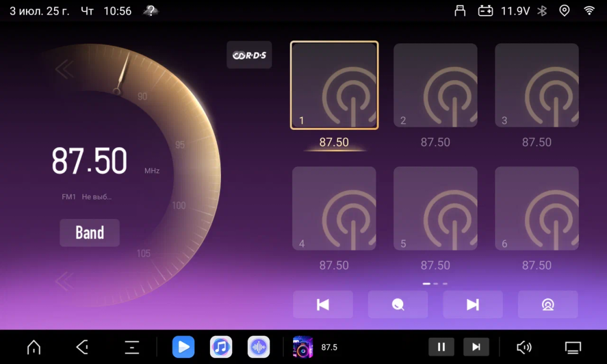Open the search/scan stations tool
Viewport: 607px width, 364px height.
(x=398, y=305)
